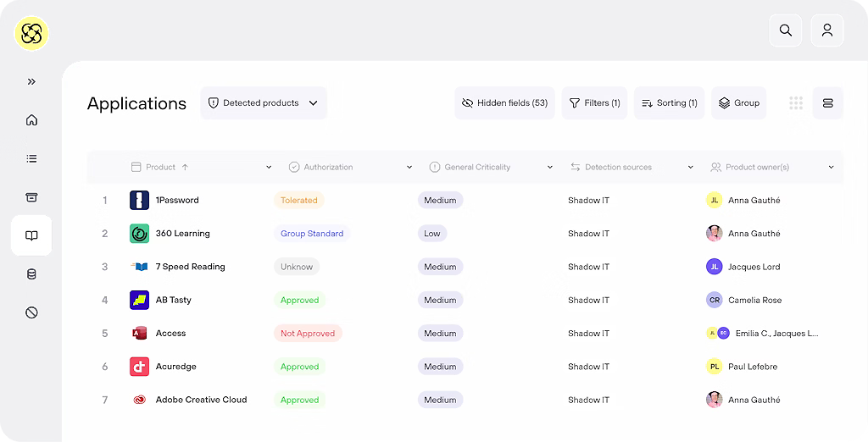The image size is (868, 442).
Task: Open the Adobe Creative Cloud product name
Action: coord(201,400)
